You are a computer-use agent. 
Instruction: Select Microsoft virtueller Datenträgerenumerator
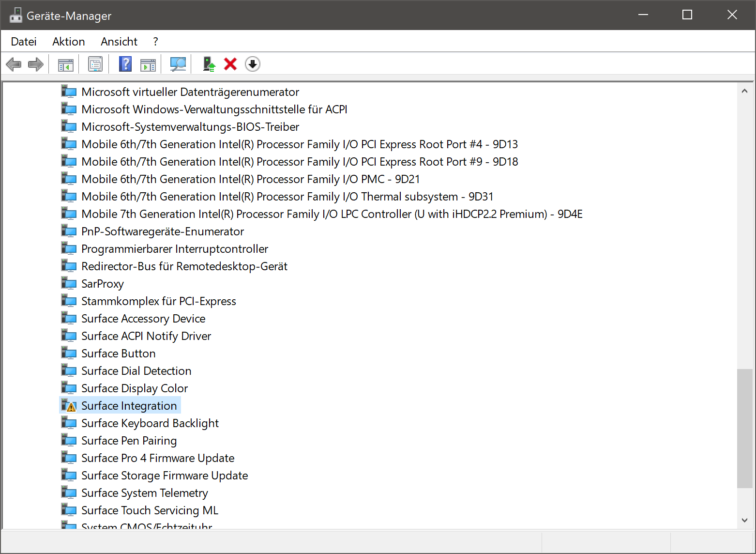pos(190,92)
